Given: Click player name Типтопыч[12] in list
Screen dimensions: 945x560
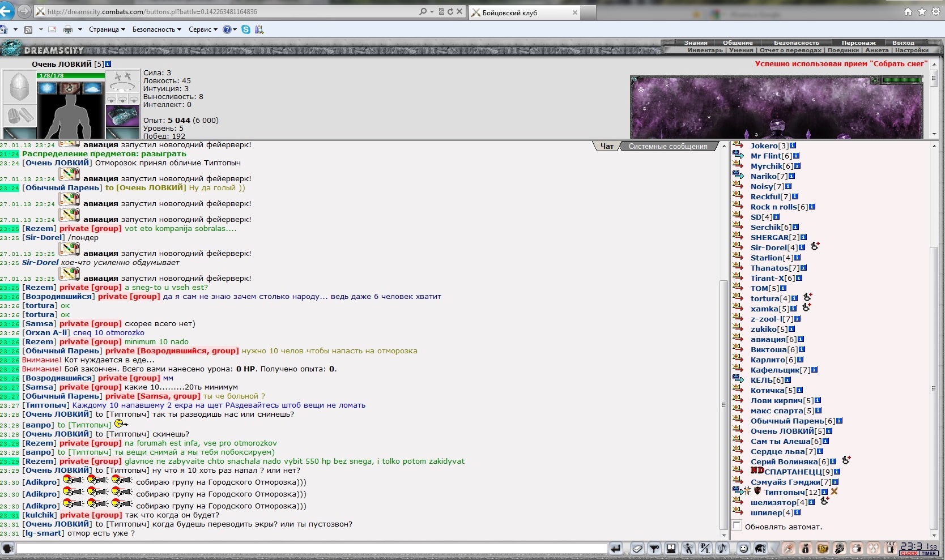Looking at the screenshot, I should tap(791, 492).
